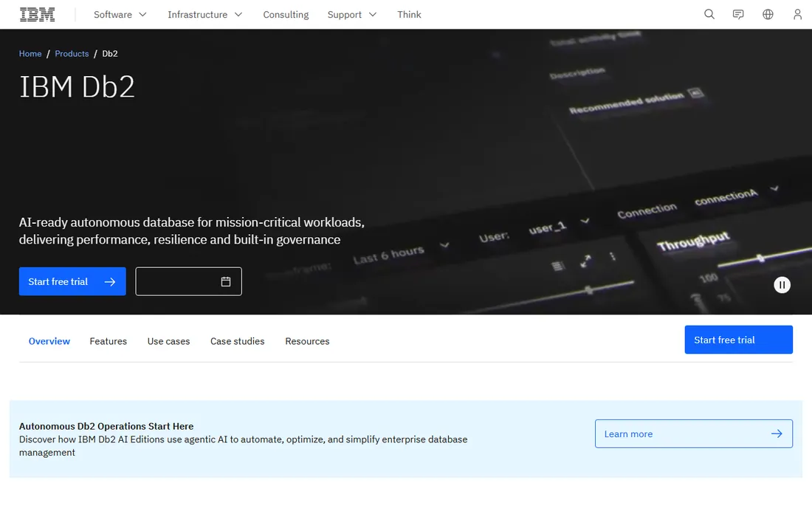
Task: Click 'Autonomous Db2 Operations Start Here' heading
Action: [106, 426]
